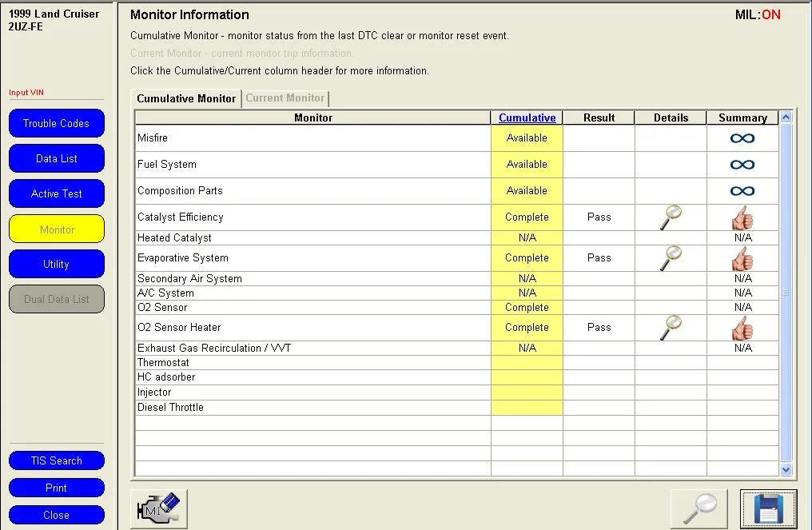Open details magnifier for Evaporative System
The height and width of the screenshot is (530, 812).
click(671, 258)
